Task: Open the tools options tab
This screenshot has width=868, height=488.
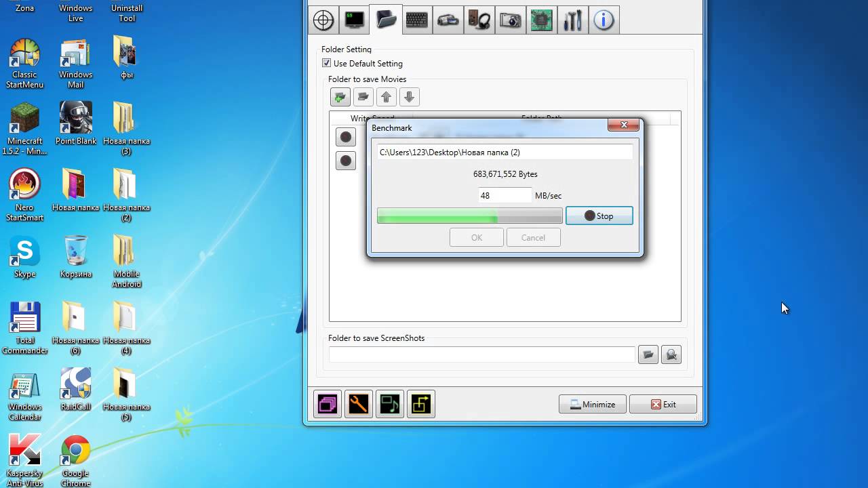Action: [x=573, y=20]
